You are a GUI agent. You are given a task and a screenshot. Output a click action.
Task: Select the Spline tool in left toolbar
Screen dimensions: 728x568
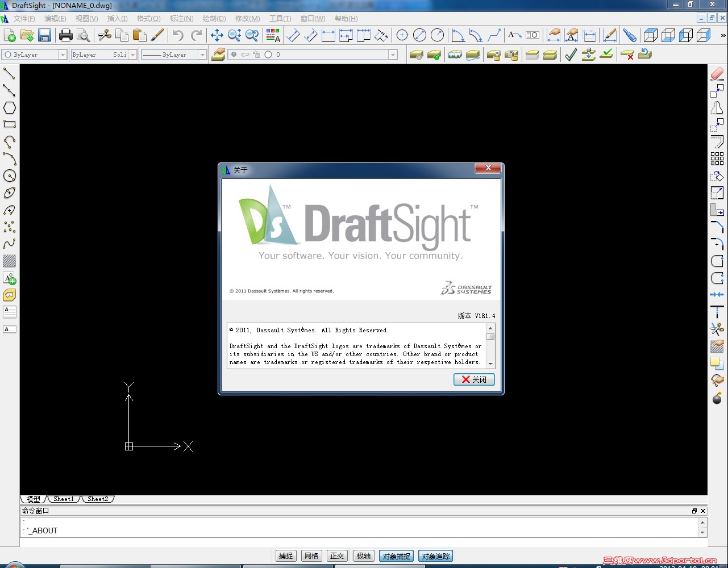coord(9,244)
